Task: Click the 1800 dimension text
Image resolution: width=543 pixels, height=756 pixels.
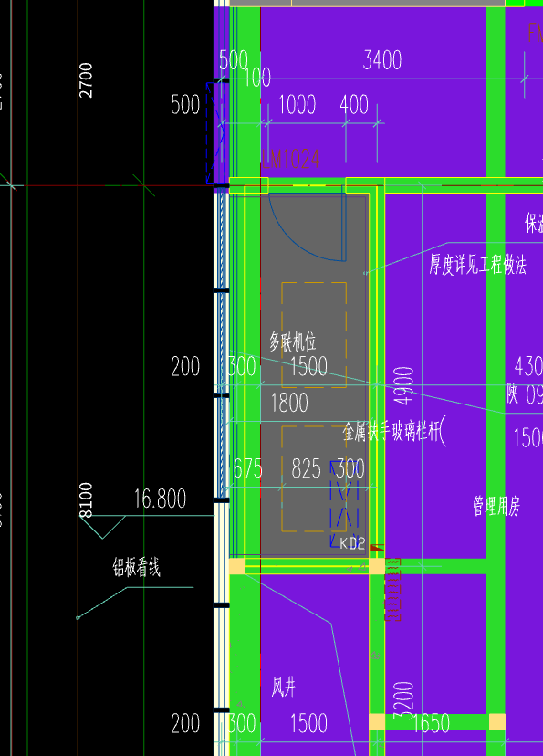Action: pos(289,403)
